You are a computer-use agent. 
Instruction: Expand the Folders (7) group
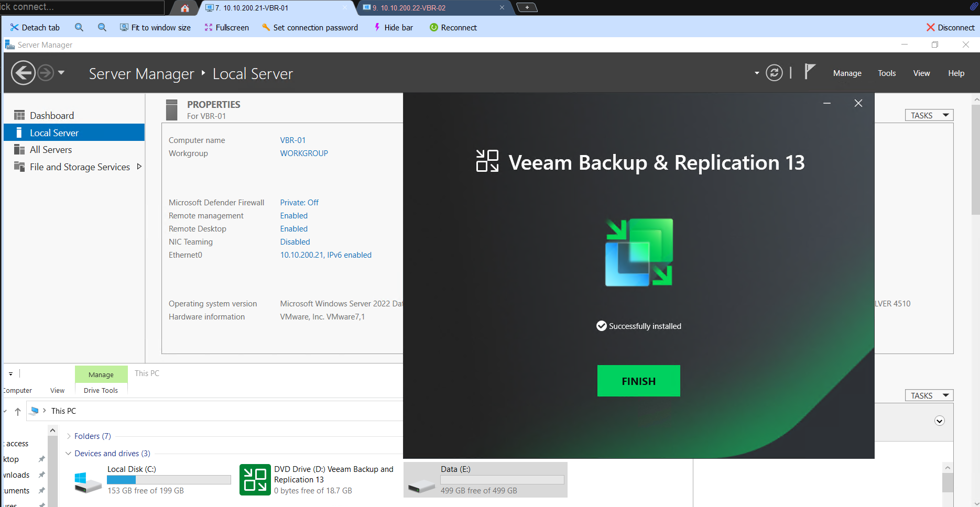[69, 436]
